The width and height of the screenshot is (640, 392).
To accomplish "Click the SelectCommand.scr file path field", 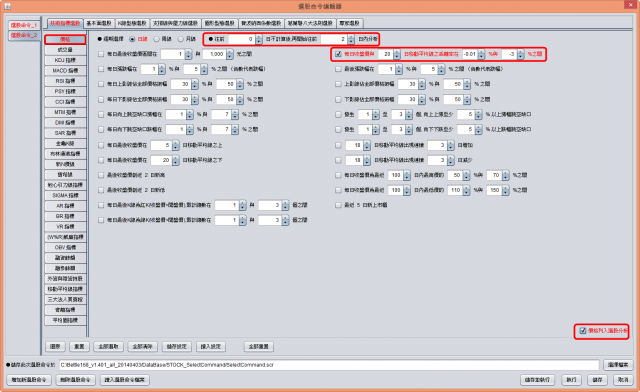I will (x=329, y=365).
